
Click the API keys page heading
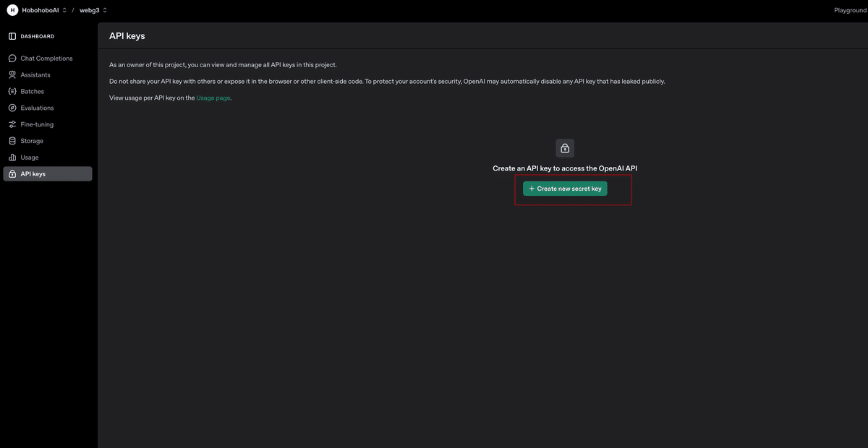point(127,35)
